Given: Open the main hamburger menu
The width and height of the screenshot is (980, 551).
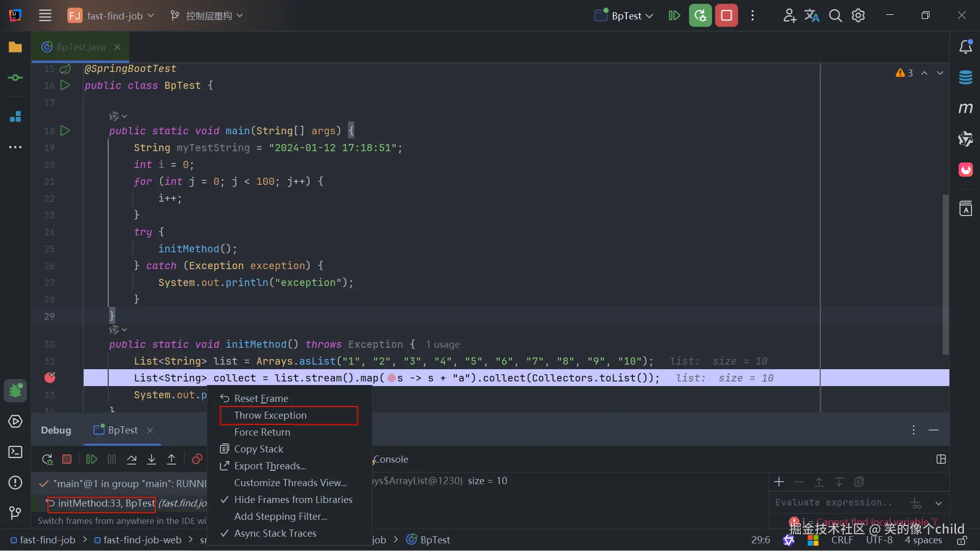Looking at the screenshot, I should coord(45,16).
